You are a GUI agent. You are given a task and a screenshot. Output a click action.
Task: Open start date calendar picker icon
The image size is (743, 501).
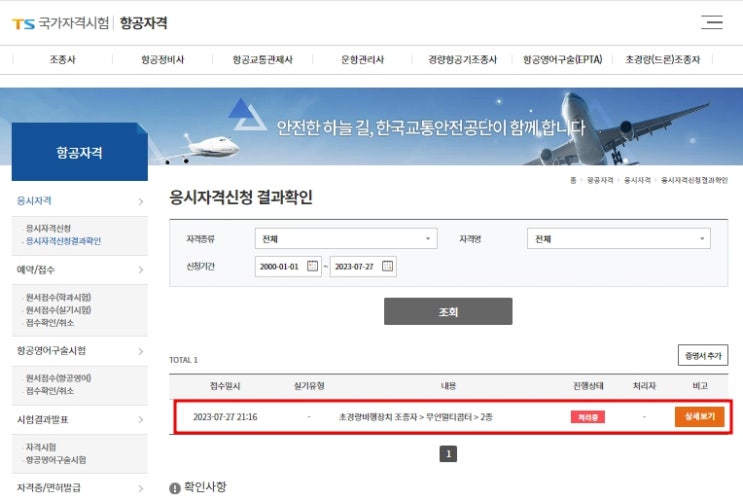pyautogui.click(x=312, y=266)
